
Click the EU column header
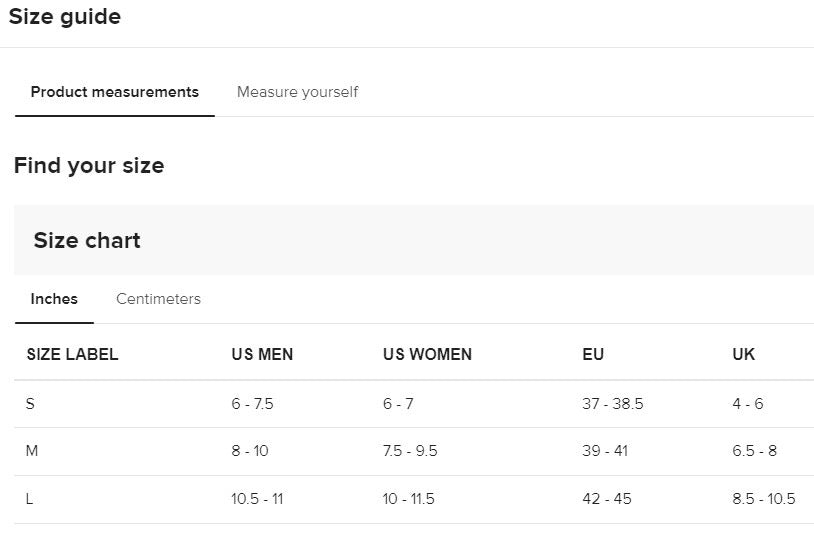[593, 355]
